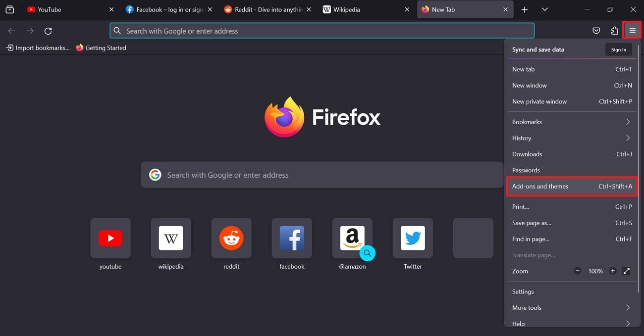The image size is (644, 336).
Task: Open the Getting Started bookmark
Action: pyautogui.click(x=101, y=48)
